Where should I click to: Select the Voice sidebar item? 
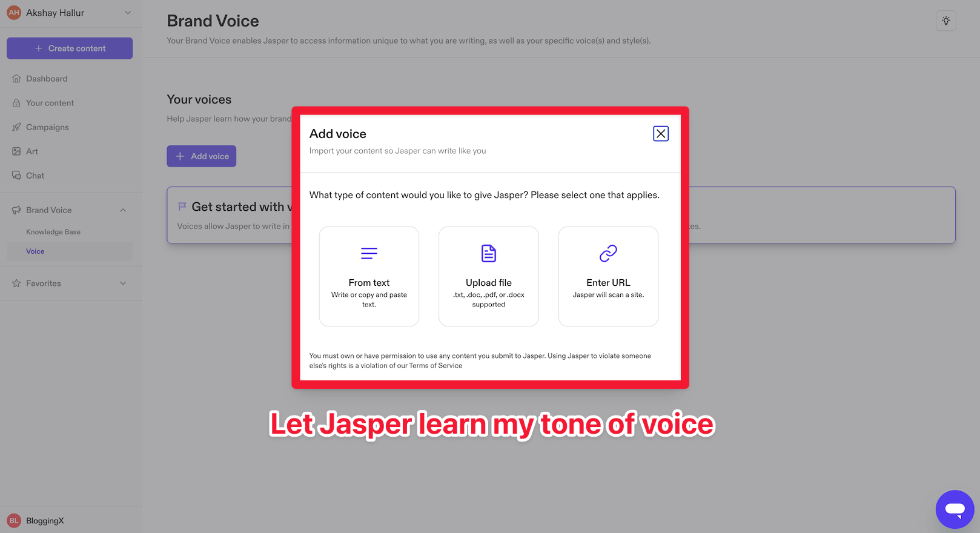[35, 251]
